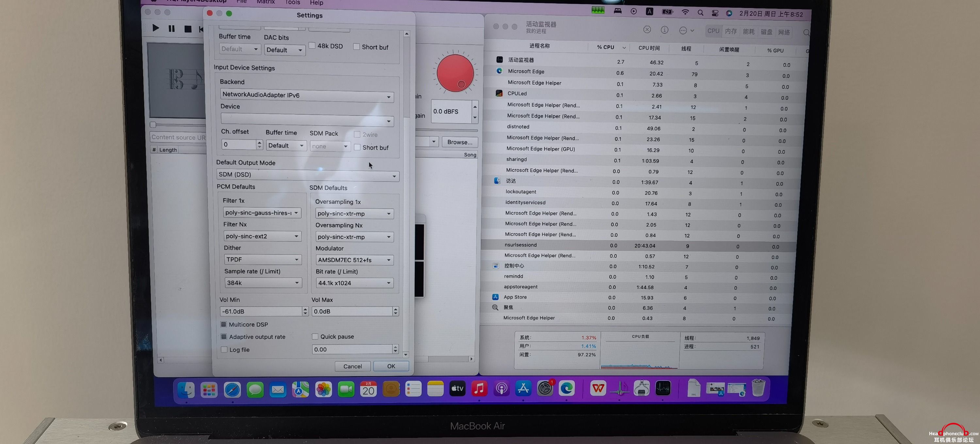Enable 48k DSD checkbox
Image resolution: width=980 pixels, height=444 pixels.
pyautogui.click(x=312, y=46)
